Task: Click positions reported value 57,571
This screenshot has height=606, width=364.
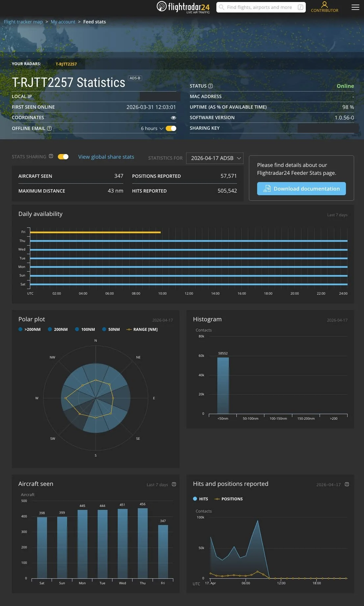Action: [229, 176]
